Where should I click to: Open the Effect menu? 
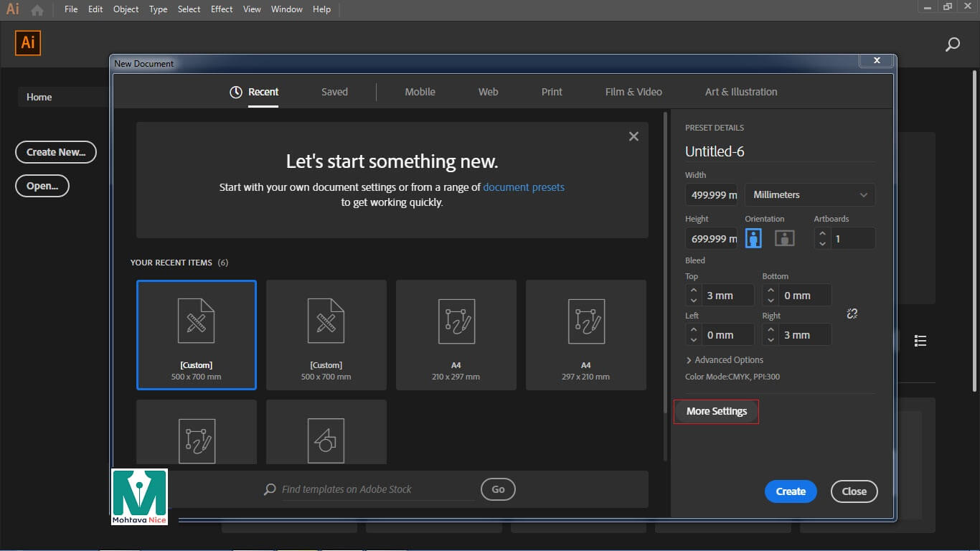222,9
